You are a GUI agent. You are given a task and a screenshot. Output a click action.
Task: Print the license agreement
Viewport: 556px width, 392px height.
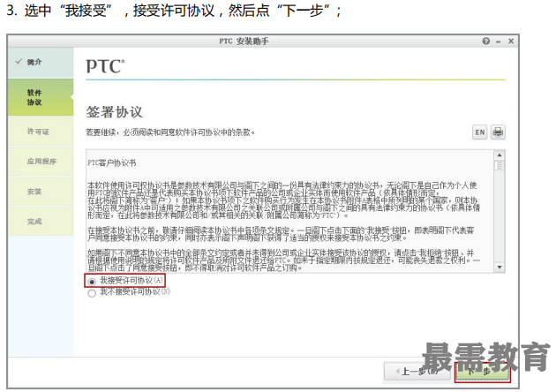click(498, 132)
